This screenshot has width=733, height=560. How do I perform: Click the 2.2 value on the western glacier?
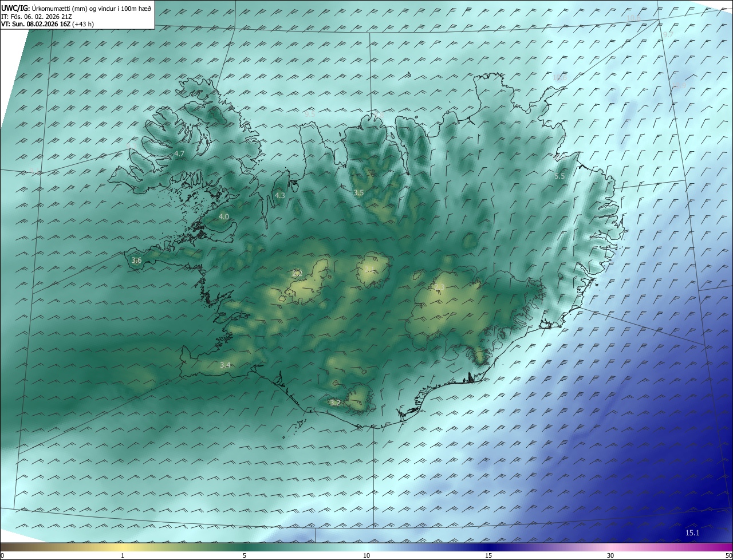coord(297,274)
